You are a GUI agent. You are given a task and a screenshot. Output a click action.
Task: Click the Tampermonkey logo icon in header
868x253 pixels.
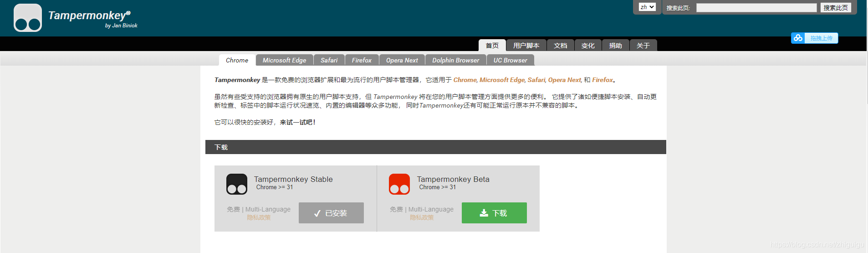[28, 18]
